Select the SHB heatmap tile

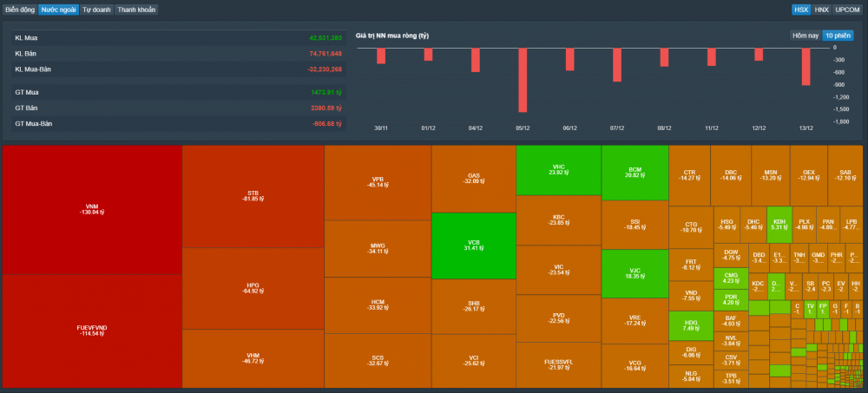473,306
